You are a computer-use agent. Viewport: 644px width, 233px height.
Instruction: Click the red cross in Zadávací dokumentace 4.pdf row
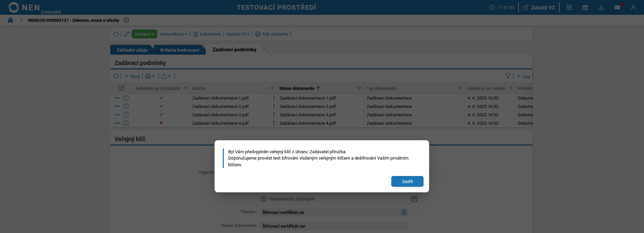(161, 123)
